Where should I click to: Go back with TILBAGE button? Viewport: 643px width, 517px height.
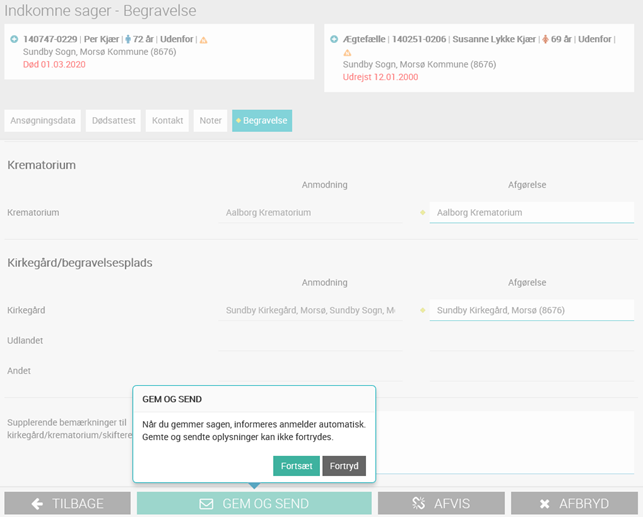(x=68, y=503)
